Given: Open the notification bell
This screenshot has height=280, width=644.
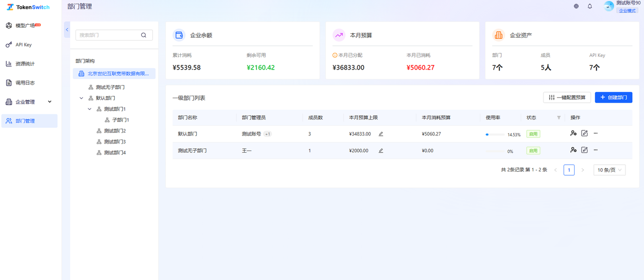Looking at the screenshot, I should (590, 7).
